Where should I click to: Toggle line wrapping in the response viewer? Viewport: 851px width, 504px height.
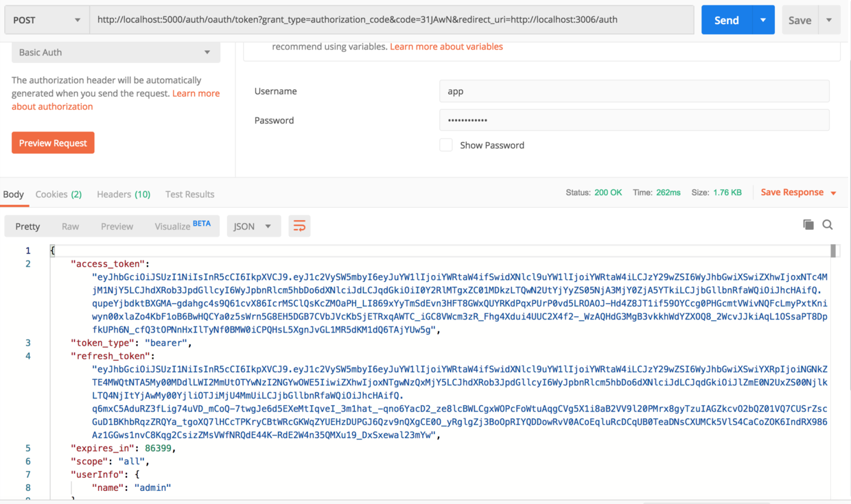coord(299,224)
